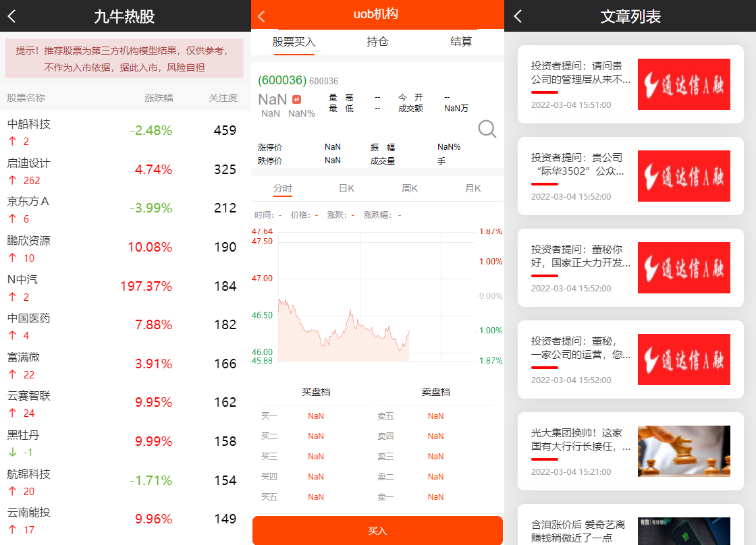Go back from the 九牛热股 screen
This screenshot has width=756, height=545.
pyautogui.click(x=12, y=16)
